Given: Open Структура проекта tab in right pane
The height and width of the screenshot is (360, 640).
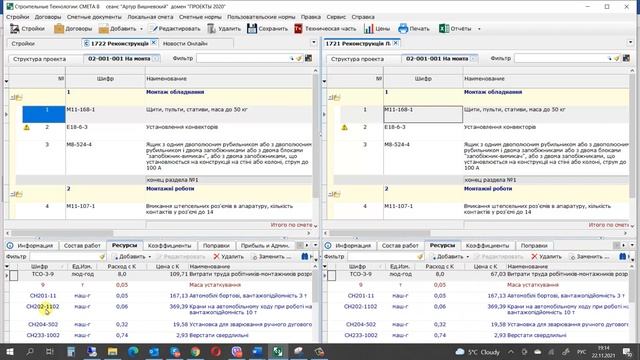Looking at the screenshot, I should [x=357, y=59].
